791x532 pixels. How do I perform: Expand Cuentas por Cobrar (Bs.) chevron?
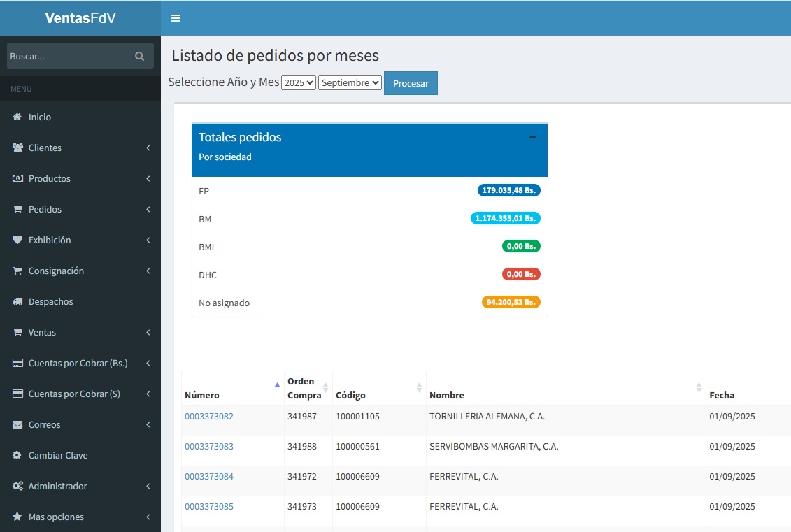click(148, 363)
